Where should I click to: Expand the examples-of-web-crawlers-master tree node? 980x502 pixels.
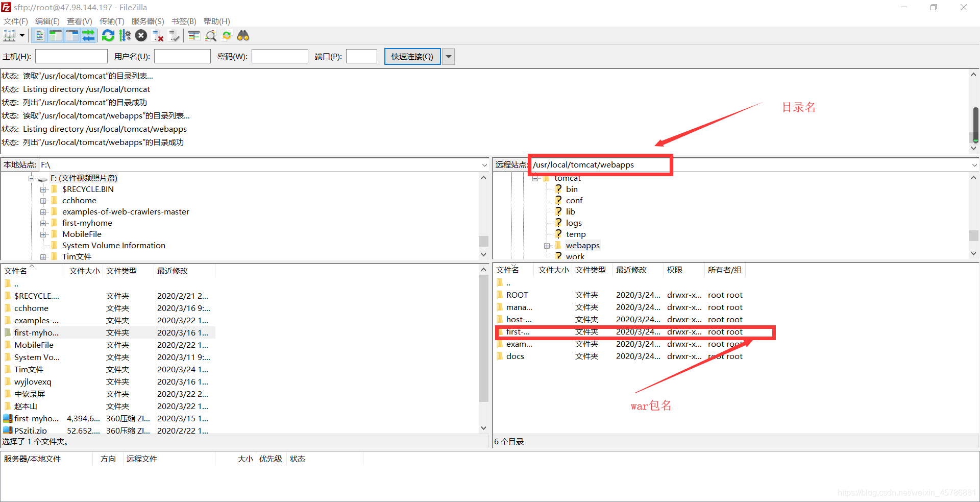coord(43,212)
